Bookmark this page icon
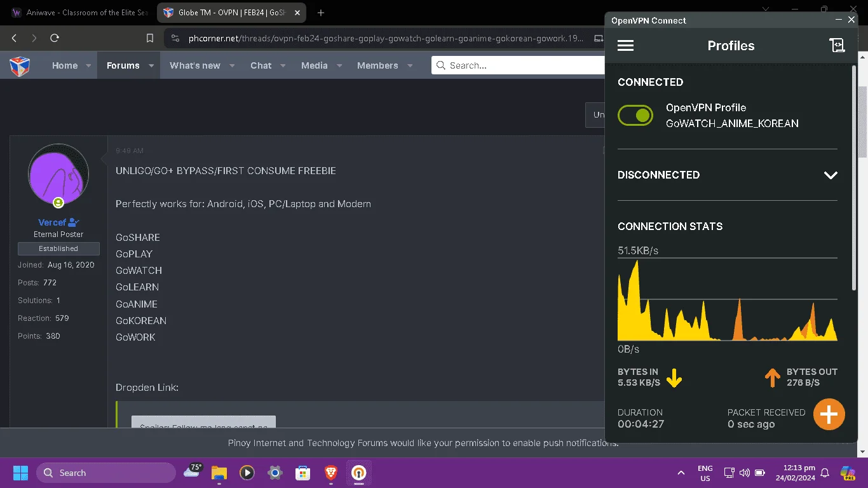The width and height of the screenshot is (868, 488). point(150,38)
